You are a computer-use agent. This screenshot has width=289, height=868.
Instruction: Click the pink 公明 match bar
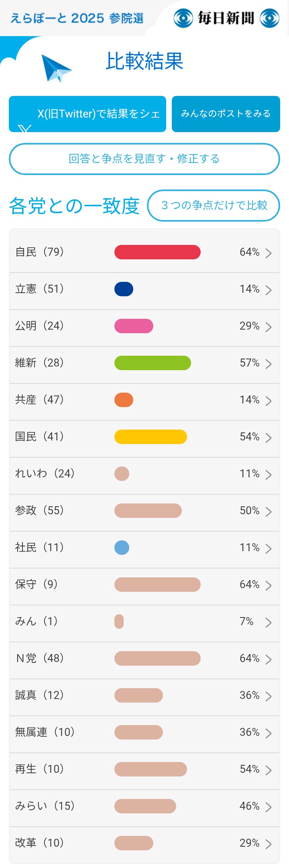coord(134,326)
